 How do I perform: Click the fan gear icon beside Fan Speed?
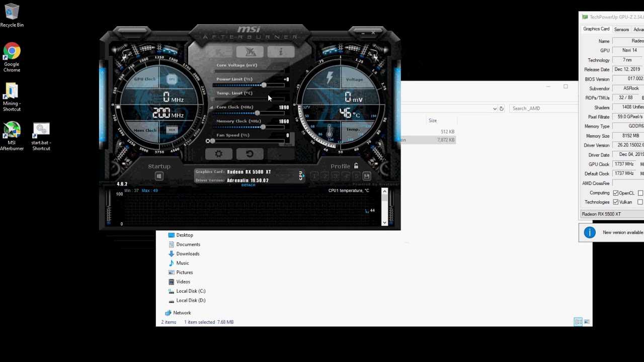(x=208, y=141)
